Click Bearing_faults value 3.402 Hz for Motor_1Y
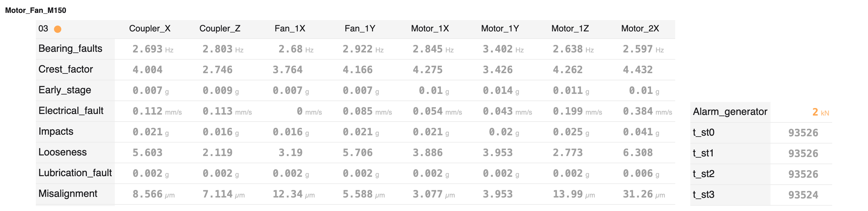This screenshot has width=868, height=211. point(503,50)
